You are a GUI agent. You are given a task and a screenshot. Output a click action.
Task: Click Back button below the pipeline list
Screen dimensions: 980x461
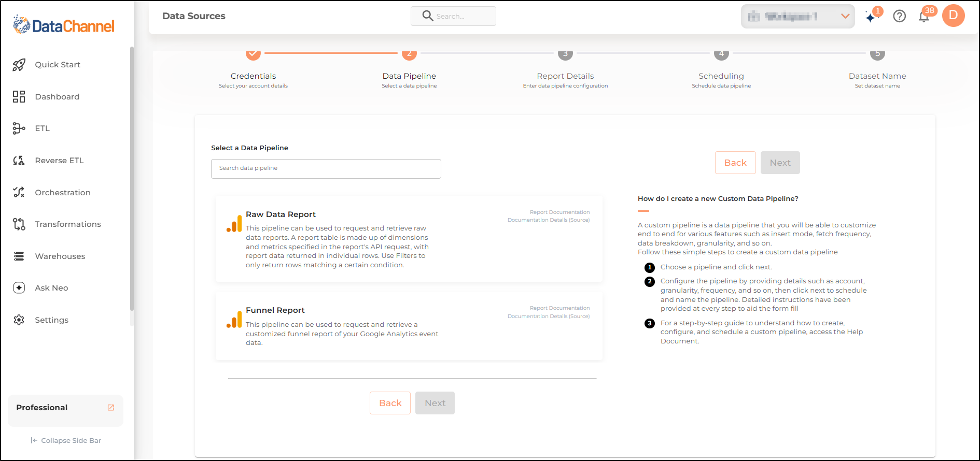click(390, 403)
